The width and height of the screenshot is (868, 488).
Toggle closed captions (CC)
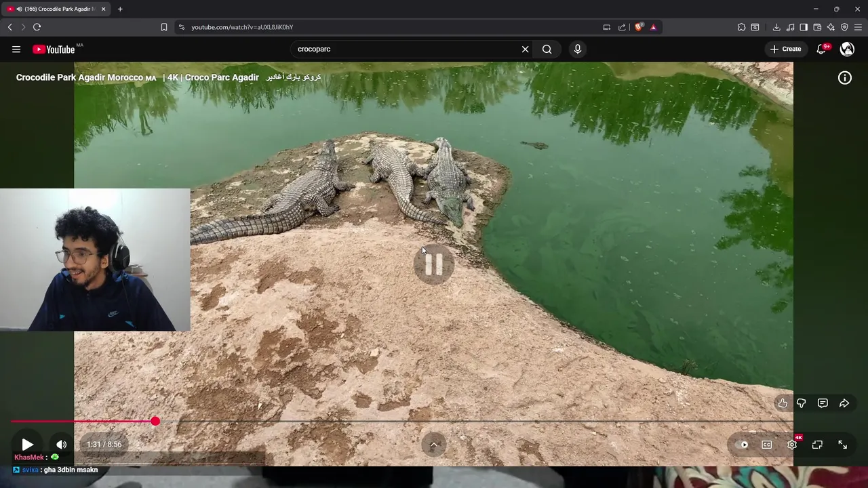(x=766, y=445)
